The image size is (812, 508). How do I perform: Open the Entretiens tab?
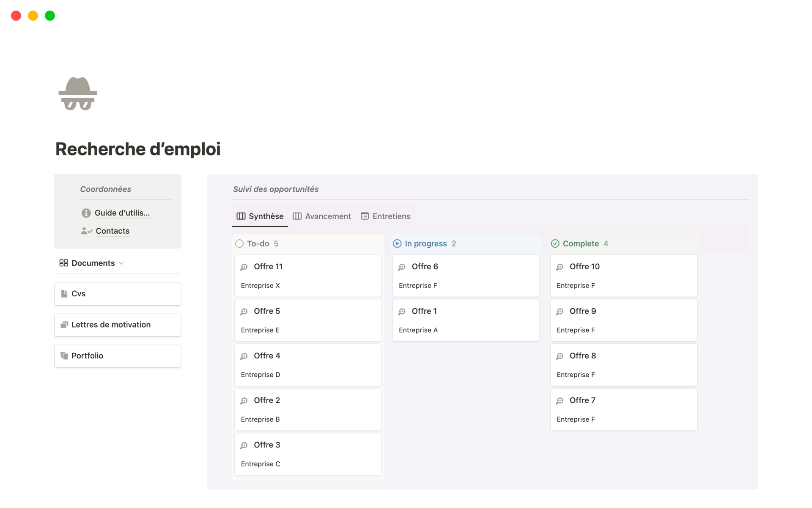(x=386, y=216)
